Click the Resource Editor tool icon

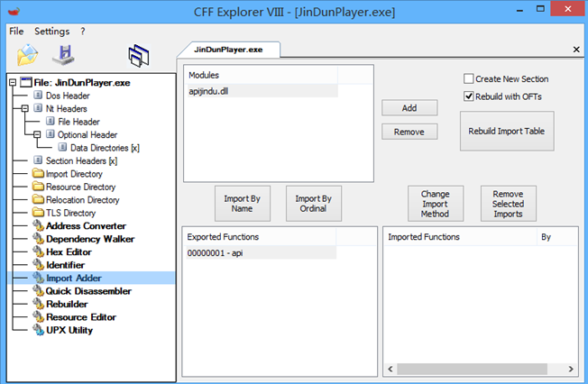click(38, 316)
